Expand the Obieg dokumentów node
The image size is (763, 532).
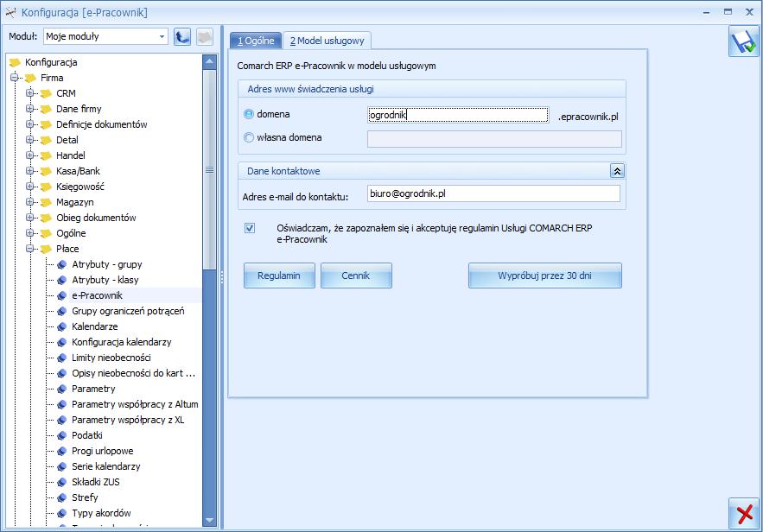pos(29,218)
